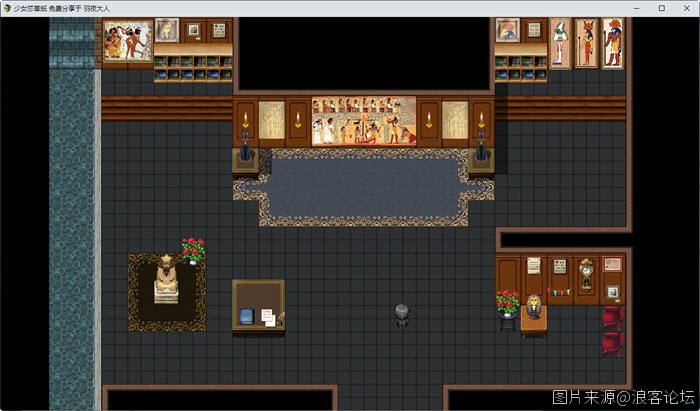Image resolution: width=700 pixels, height=411 pixels.
Task: Inspect the large Egyptian mural on center wall
Action: 364,121
